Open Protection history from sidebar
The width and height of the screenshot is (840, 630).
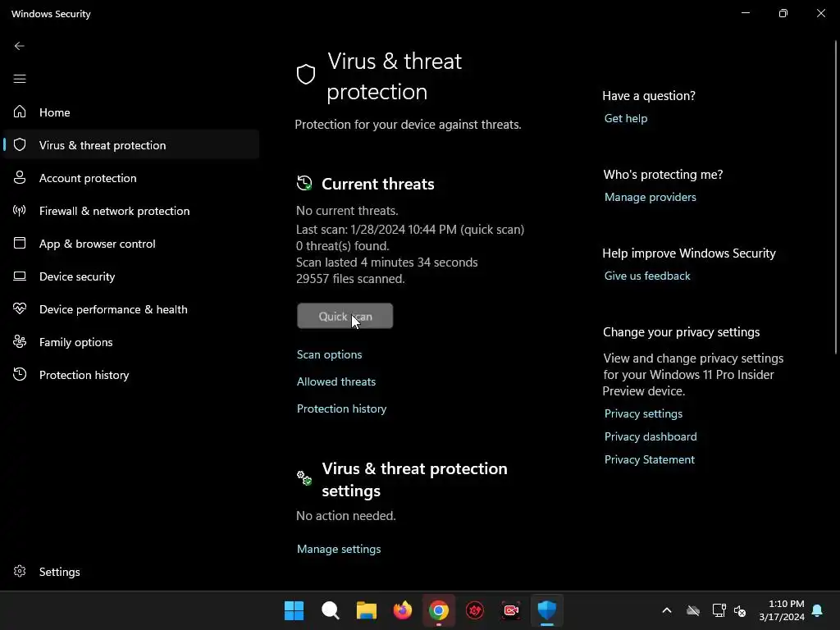pyautogui.click(x=131, y=374)
